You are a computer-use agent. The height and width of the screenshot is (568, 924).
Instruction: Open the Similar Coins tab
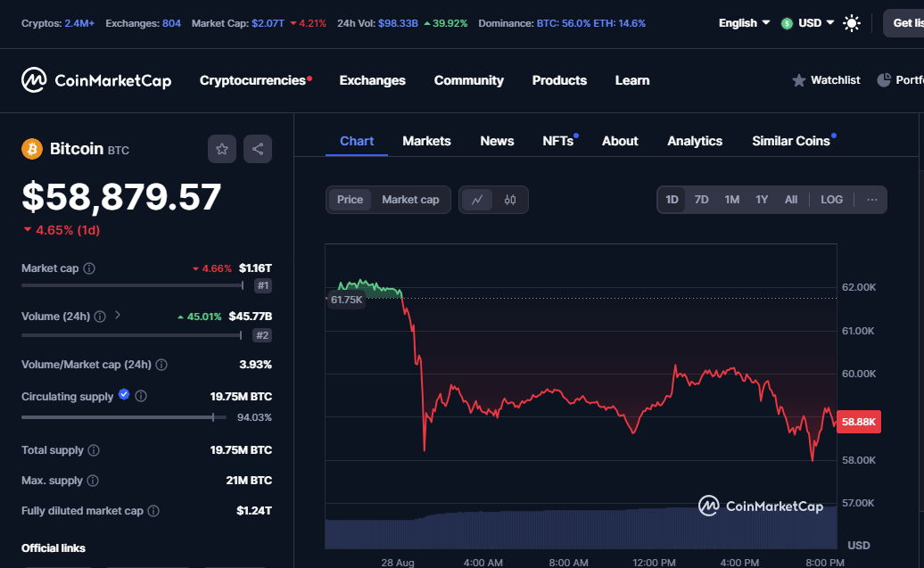pyautogui.click(x=791, y=142)
